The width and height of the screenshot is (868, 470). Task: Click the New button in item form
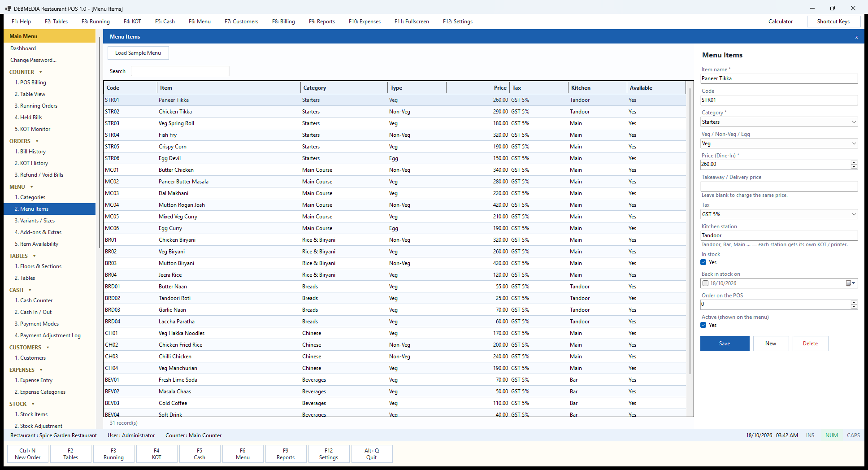(771, 344)
